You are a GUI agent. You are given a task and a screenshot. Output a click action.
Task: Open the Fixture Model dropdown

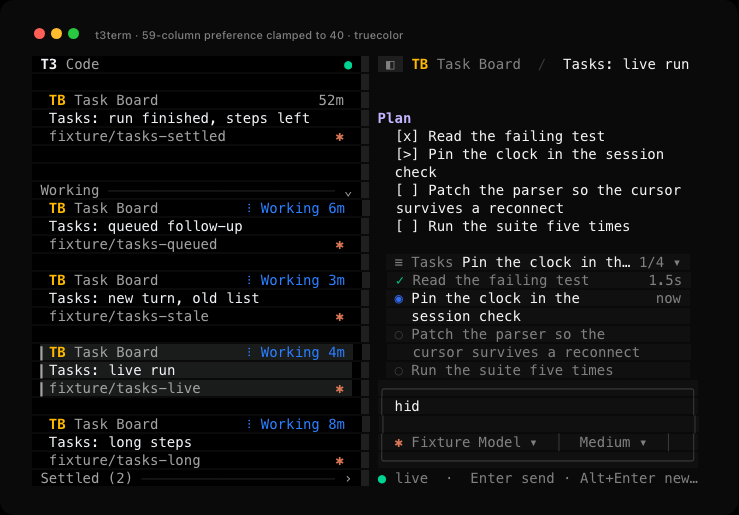click(474, 442)
